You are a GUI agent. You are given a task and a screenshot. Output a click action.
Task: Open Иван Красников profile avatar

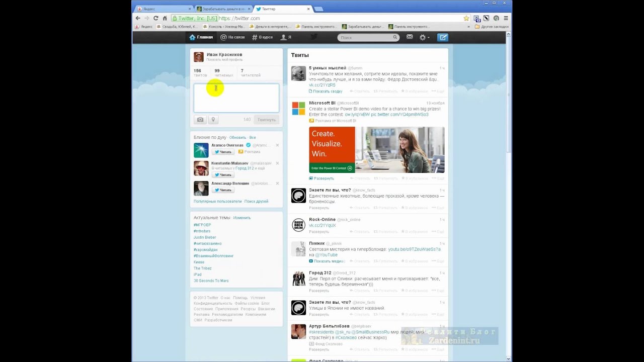[x=199, y=57]
